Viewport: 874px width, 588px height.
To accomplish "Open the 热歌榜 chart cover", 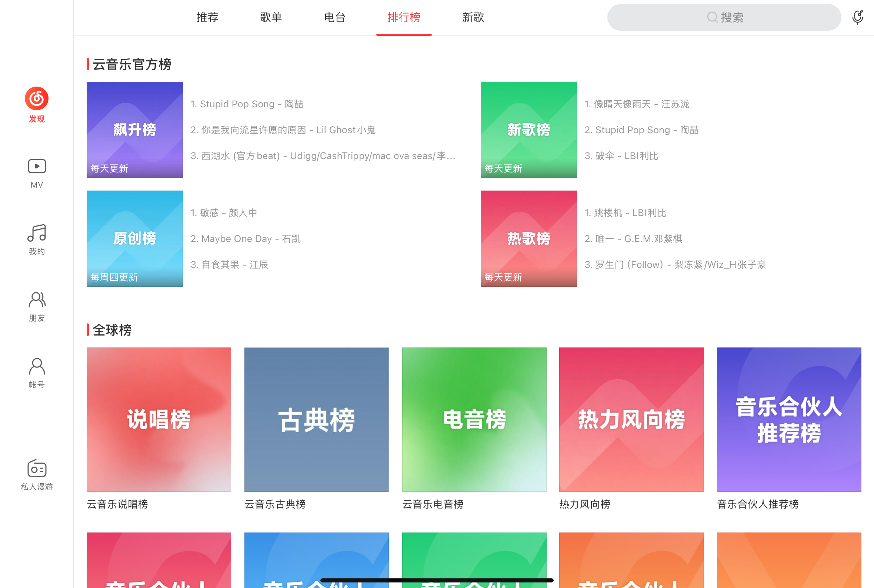I will 528,239.
